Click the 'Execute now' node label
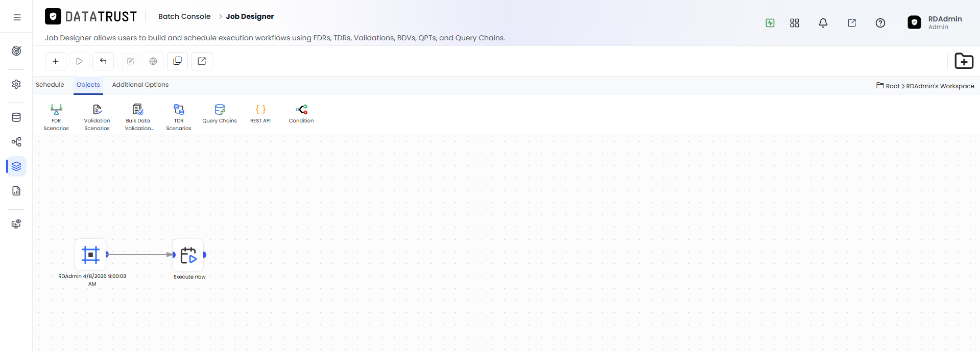The image size is (980, 352). [x=189, y=277]
